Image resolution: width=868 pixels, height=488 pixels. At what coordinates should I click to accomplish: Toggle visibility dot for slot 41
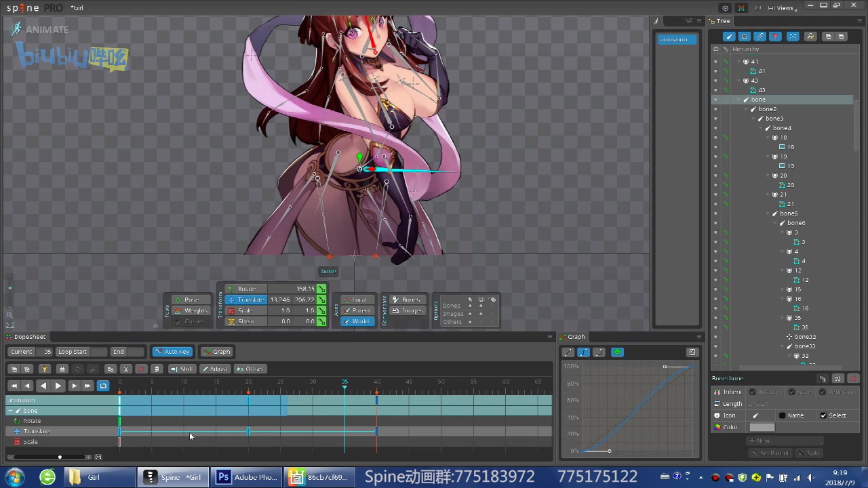click(x=715, y=62)
